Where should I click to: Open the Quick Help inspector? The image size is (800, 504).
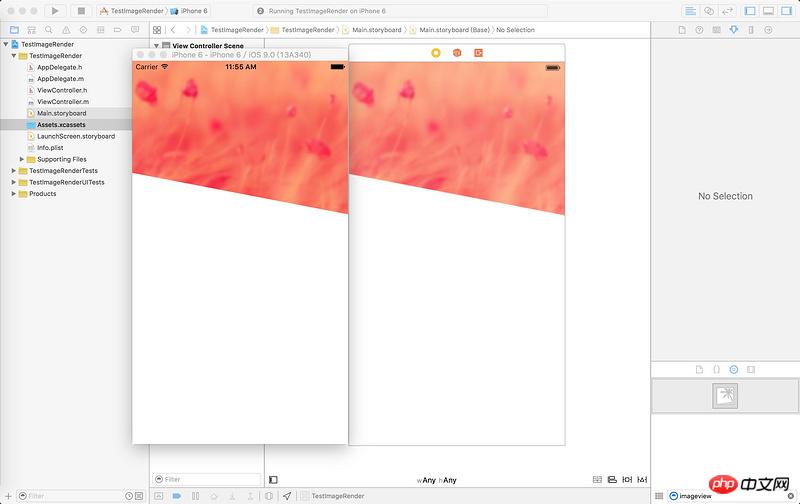[x=699, y=30]
